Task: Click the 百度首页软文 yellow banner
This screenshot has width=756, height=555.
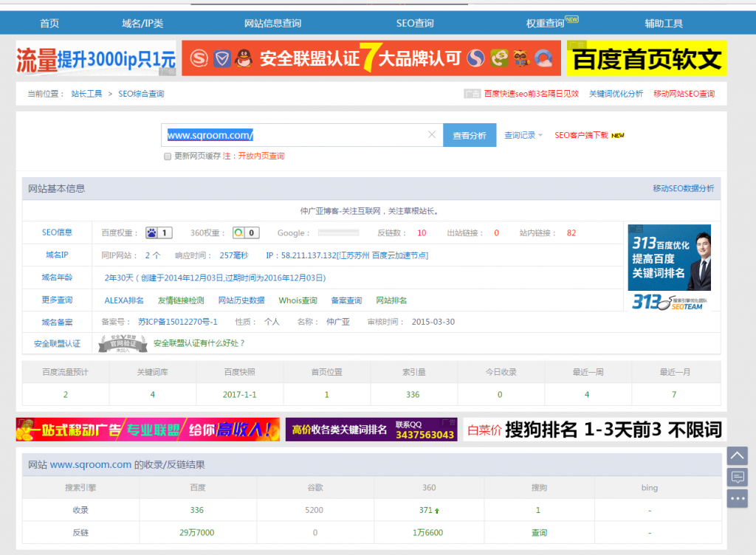Action: pyautogui.click(x=647, y=58)
